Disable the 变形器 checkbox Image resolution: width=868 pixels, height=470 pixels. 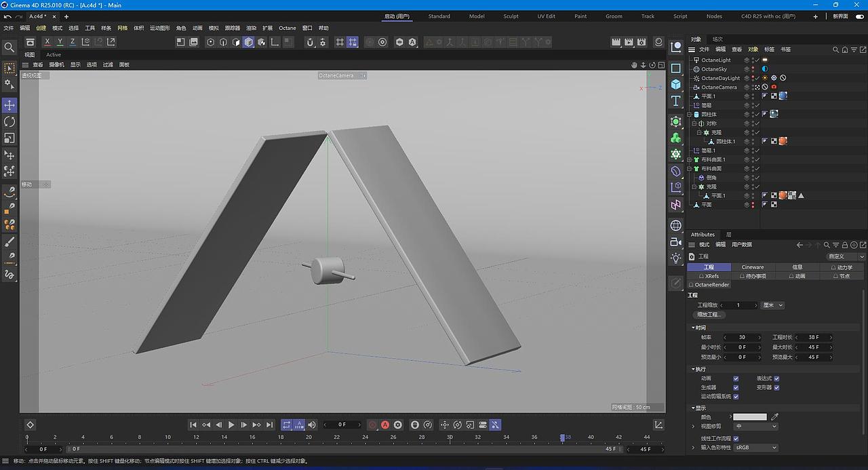point(776,387)
